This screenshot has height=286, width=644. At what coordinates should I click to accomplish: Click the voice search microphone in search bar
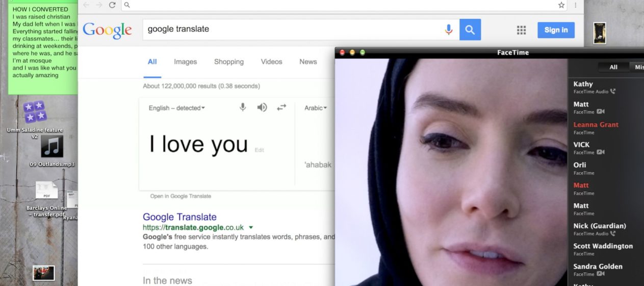[449, 30]
